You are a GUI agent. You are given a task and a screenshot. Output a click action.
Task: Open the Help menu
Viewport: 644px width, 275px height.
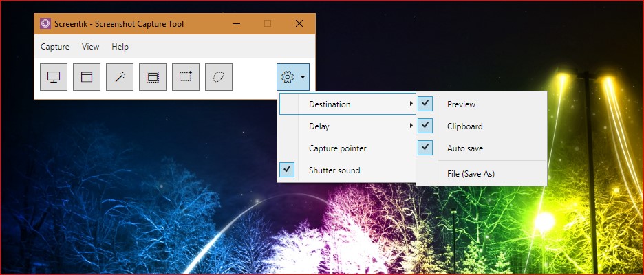coord(120,47)
